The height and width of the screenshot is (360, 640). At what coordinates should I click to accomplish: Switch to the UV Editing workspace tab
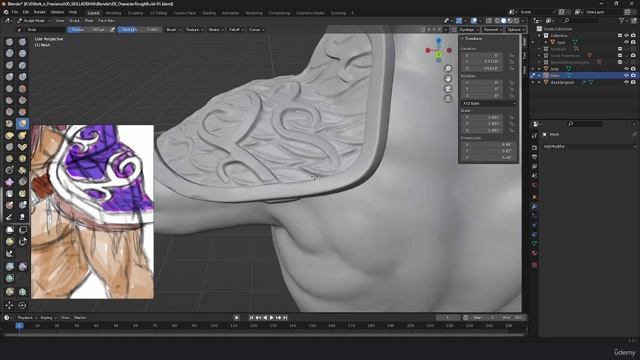point(158,13)
